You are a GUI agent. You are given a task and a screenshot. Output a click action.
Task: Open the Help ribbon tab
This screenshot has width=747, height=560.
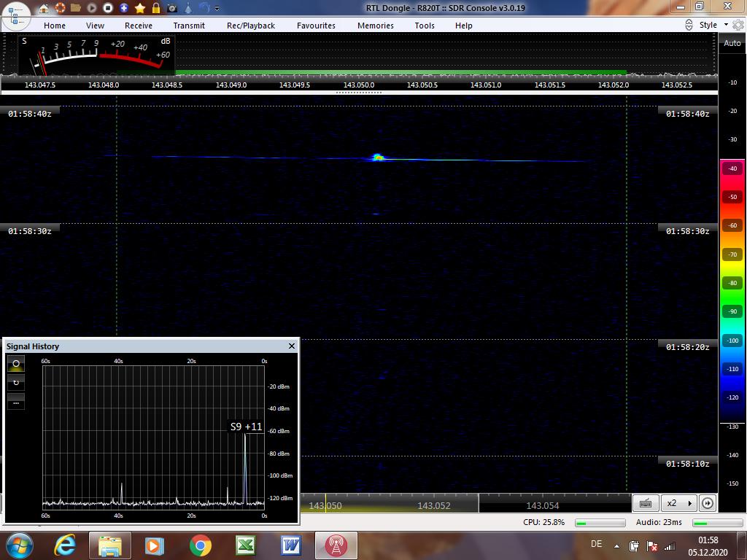463,26
